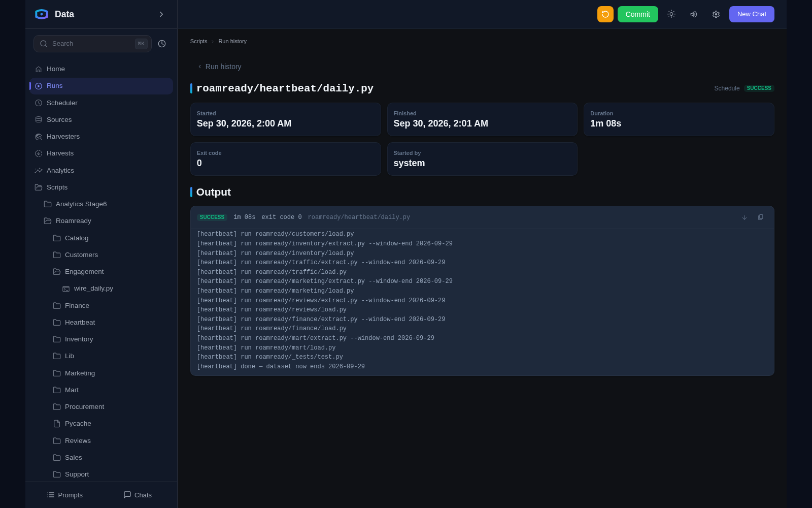Open search history clock icon
The width and height of the screenshot is (812, 508).
coord(162,44)
